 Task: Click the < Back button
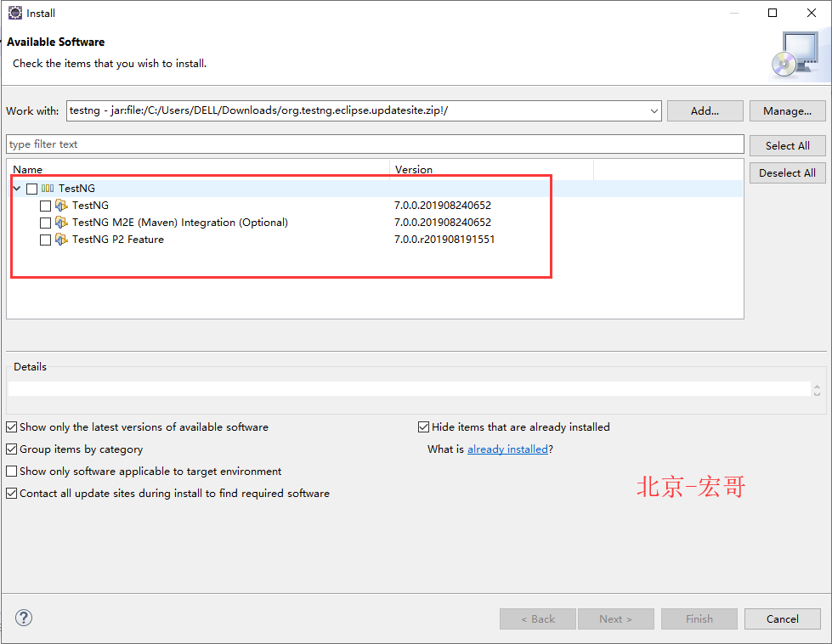pyautogui.click(x=537, y=619)
